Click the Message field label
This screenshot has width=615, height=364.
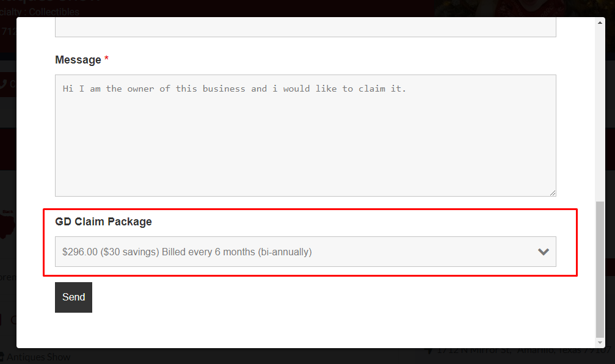(78, 60)
